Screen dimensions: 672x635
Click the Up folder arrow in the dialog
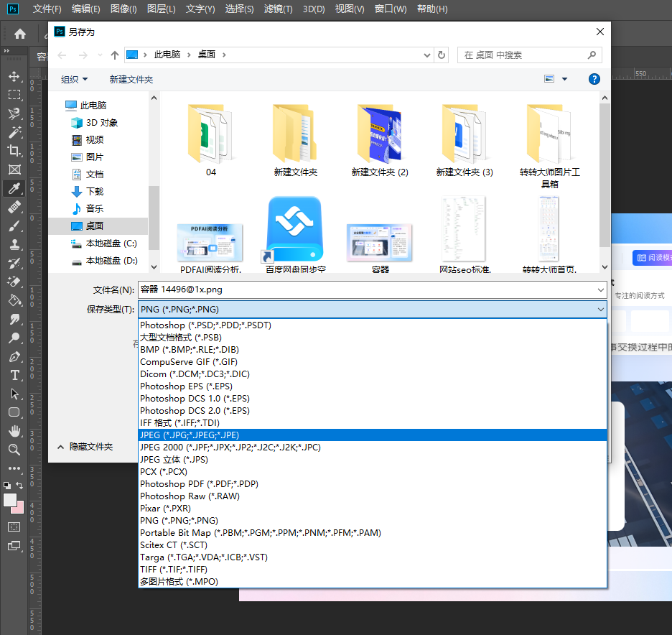tap(115, 55)
